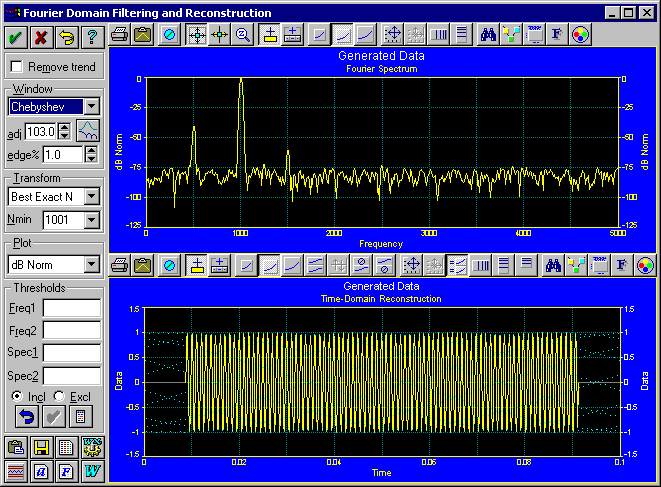
Task: Click the edge% 1.0 value field
Action: click(x=63, y=154)
